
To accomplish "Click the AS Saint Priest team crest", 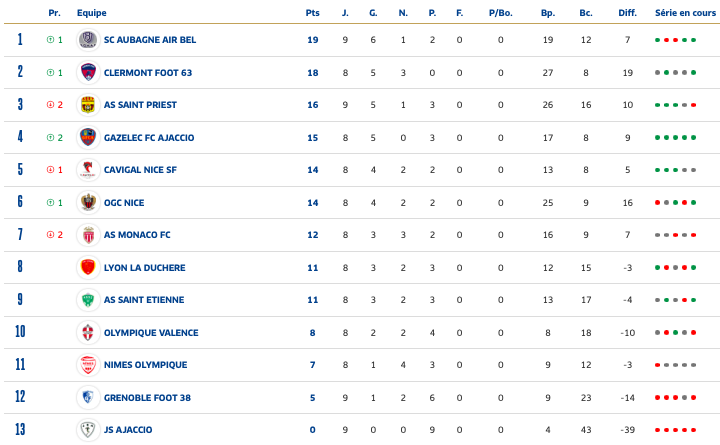I will (88, 105).
